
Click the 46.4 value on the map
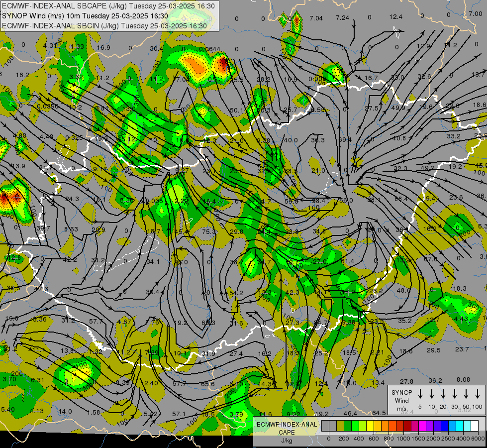pyautogui.click(x=350, y=414)
